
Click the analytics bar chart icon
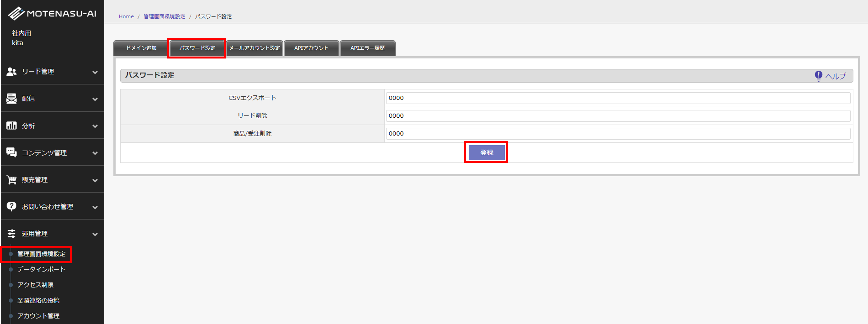click(11, 126)
